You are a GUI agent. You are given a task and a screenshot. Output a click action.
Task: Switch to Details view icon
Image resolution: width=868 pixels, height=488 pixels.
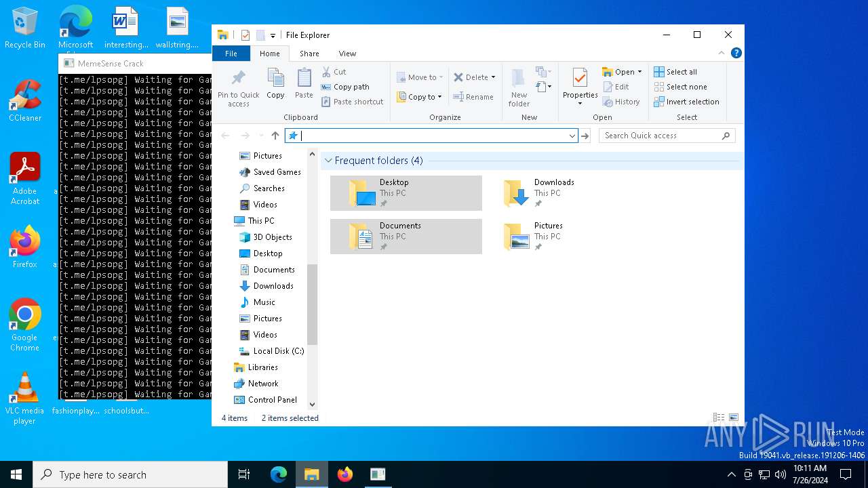tap(719, 418)
